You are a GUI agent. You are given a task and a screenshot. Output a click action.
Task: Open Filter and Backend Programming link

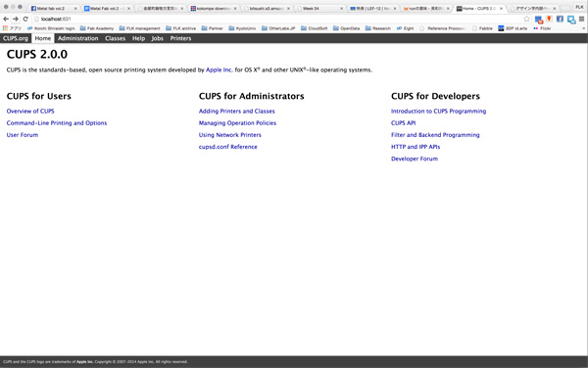(435, 135)
